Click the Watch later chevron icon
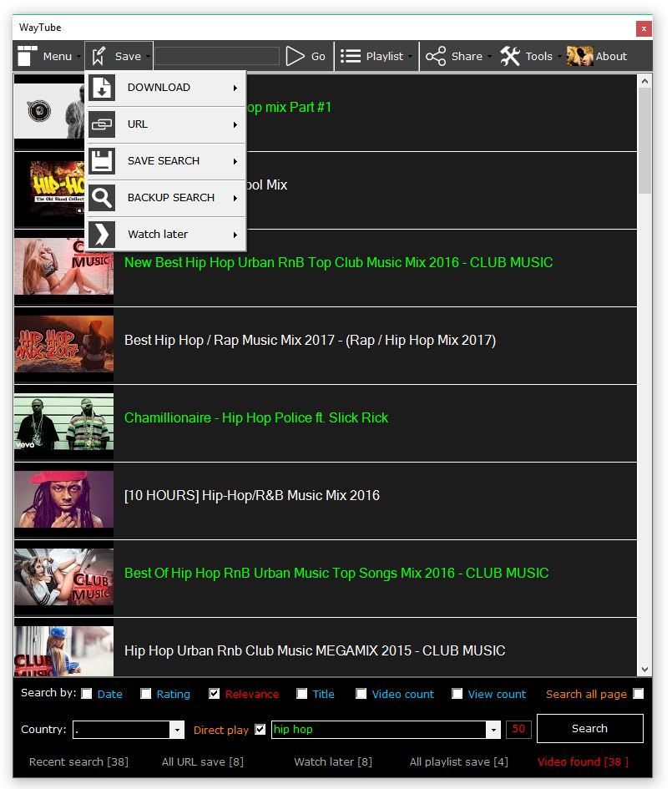672x789 pixels. click(x=102, y=235)
